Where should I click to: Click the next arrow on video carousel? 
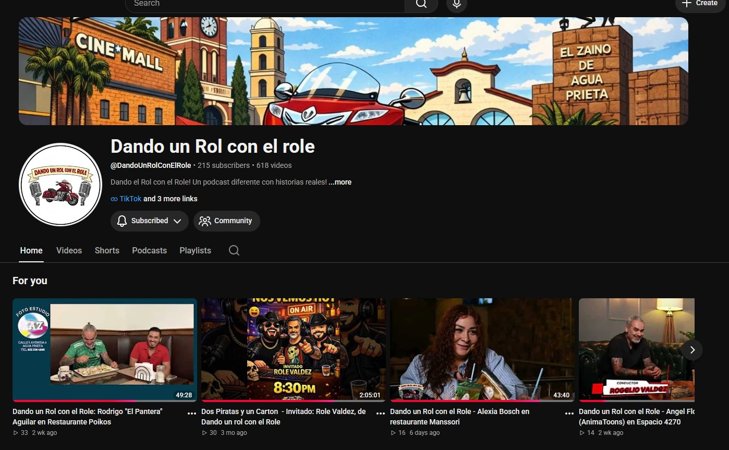tap(692, 350)
